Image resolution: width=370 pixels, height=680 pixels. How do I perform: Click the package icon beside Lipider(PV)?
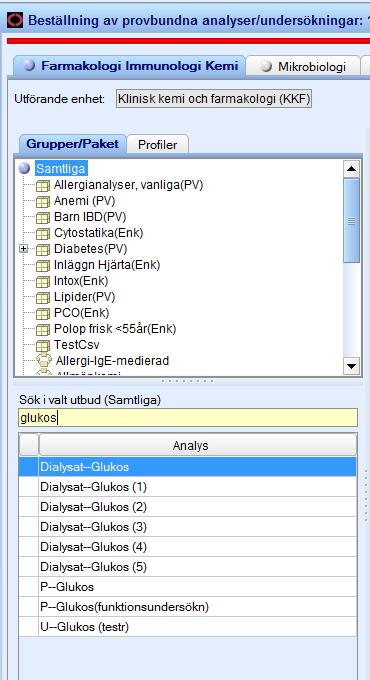click(43, 298)
